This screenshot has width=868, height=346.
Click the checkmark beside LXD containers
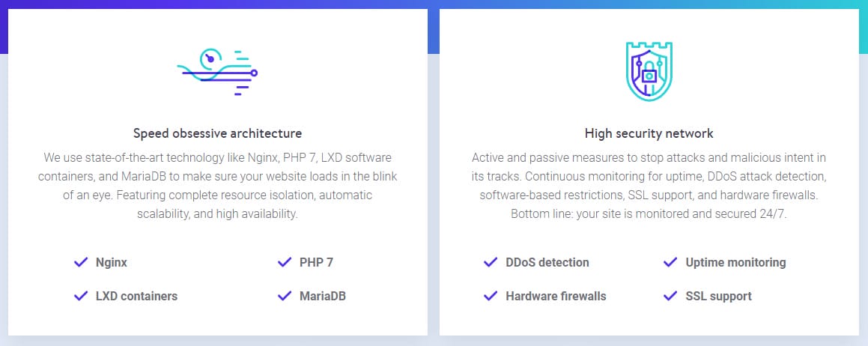pos(81,296)
